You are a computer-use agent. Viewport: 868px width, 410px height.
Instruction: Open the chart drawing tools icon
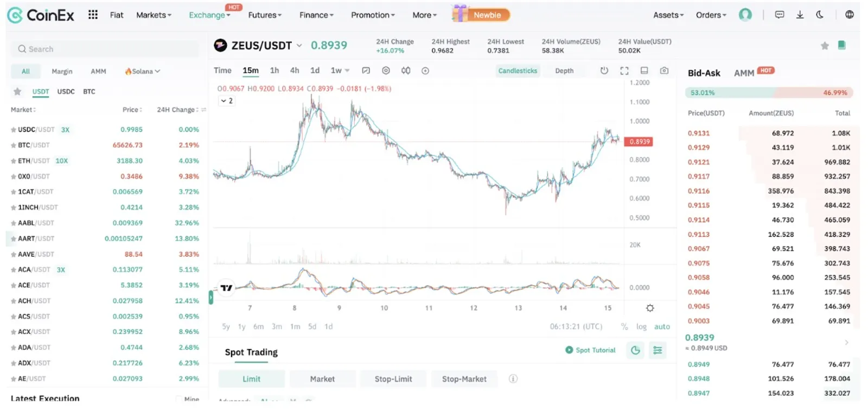[x=366, y=71]
